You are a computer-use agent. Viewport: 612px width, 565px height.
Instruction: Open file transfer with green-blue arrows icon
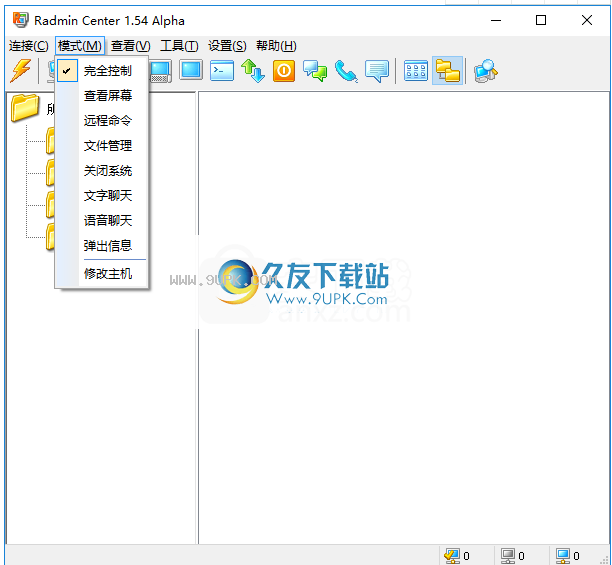pyautogui.click(x=253, y=71)
